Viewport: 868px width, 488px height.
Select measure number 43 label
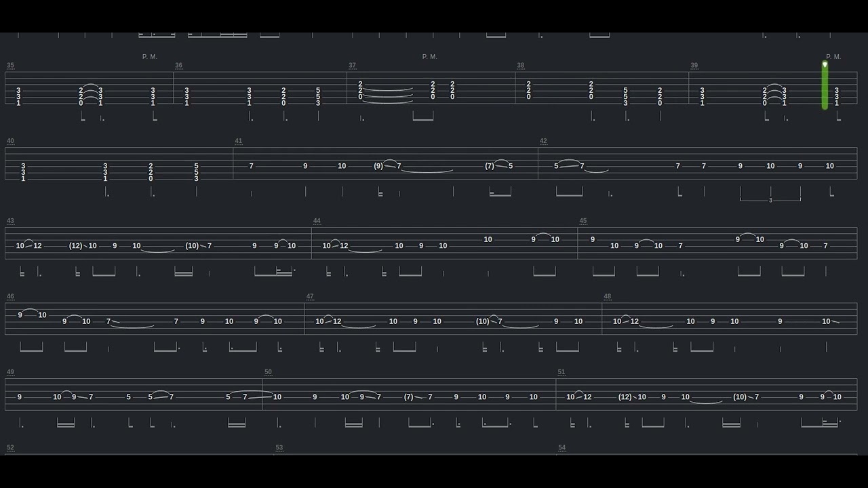pyautogui.click(x=10, y=221)
